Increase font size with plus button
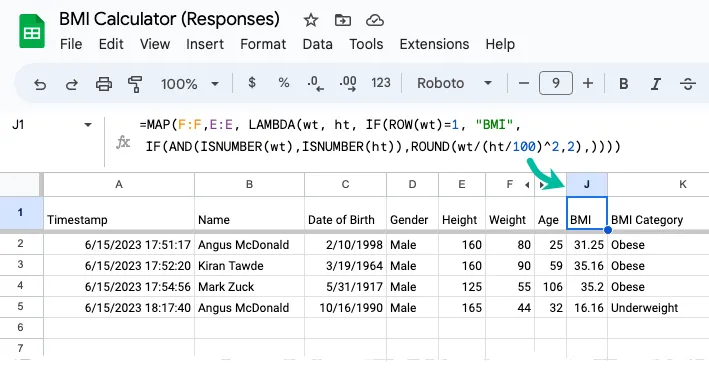This screenshot has height=375, width=709. pyautogui.click(x=588, y=83)
